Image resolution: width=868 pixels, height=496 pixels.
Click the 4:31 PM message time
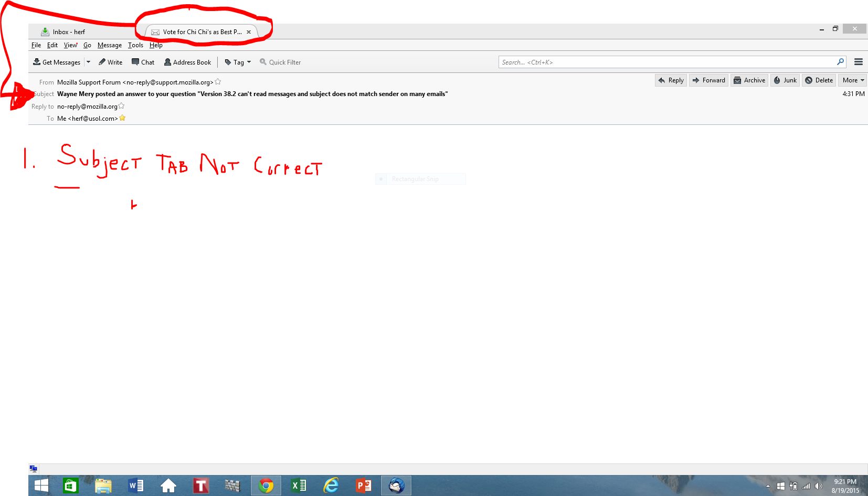pos(853,94)
